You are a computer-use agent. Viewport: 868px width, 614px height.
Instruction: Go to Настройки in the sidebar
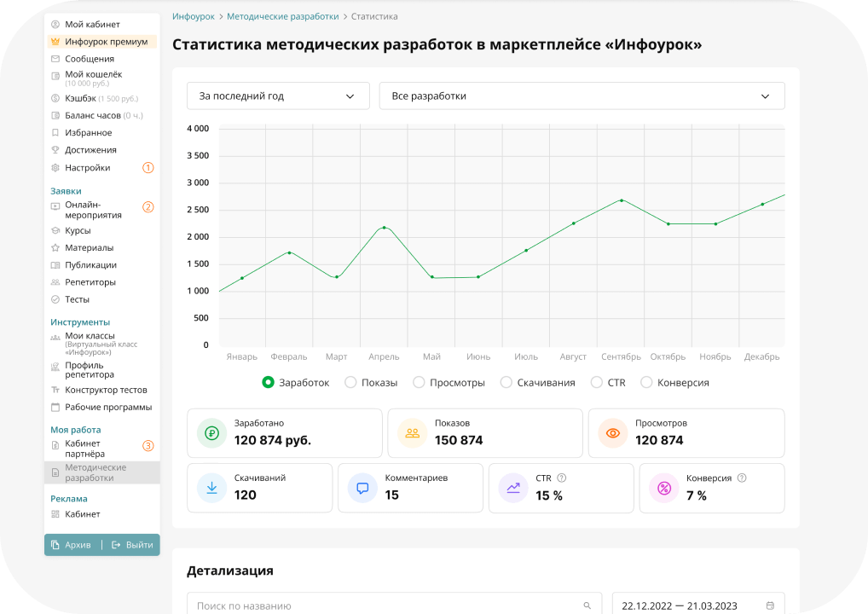(87, 168)
